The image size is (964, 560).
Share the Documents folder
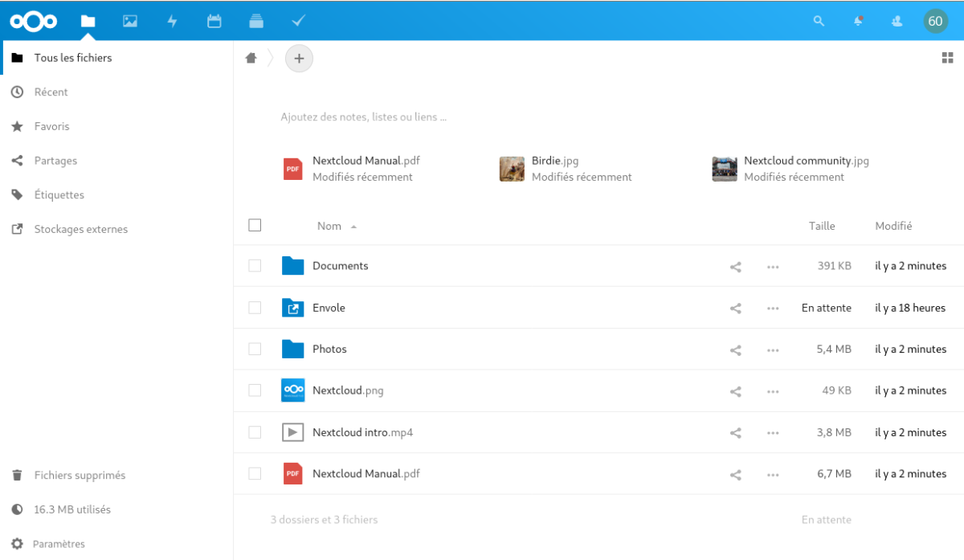click(x=735, y=267)
